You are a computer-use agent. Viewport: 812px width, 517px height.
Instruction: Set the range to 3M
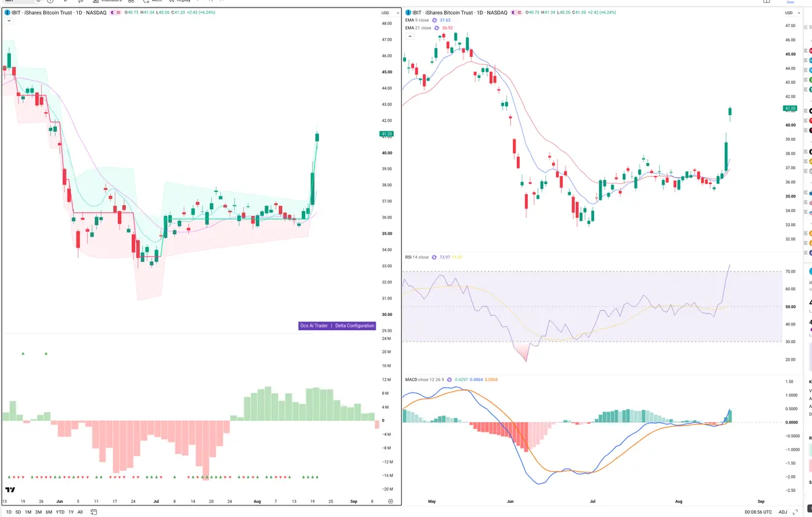pyautogui.click(x=39, y=512)
